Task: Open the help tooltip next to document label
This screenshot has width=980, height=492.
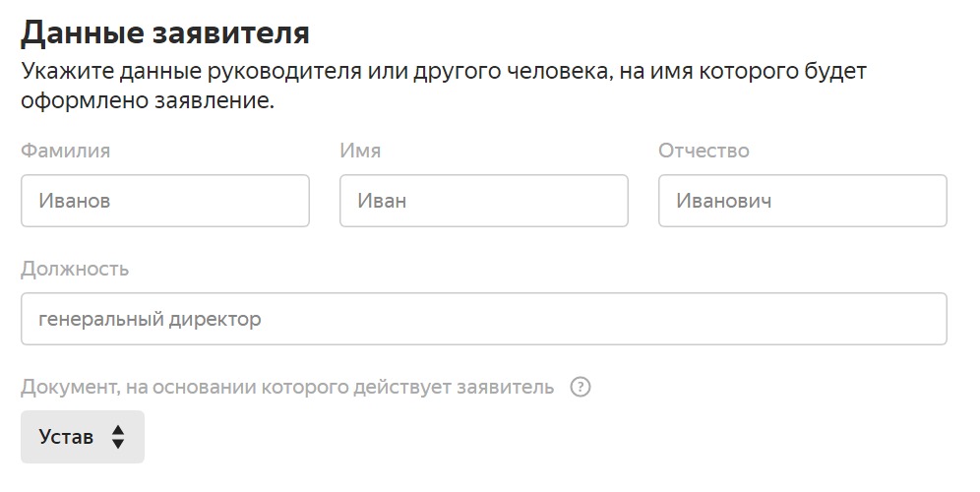Action: click(x=580, y=387)
